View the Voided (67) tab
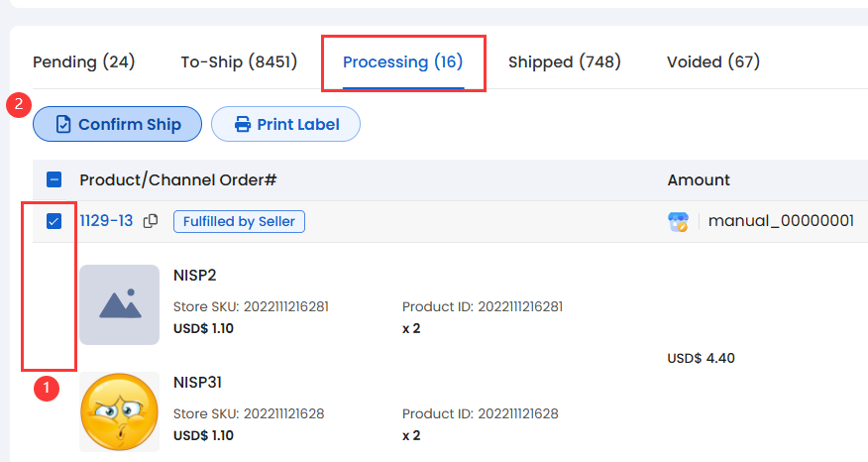 pos(713,61)
